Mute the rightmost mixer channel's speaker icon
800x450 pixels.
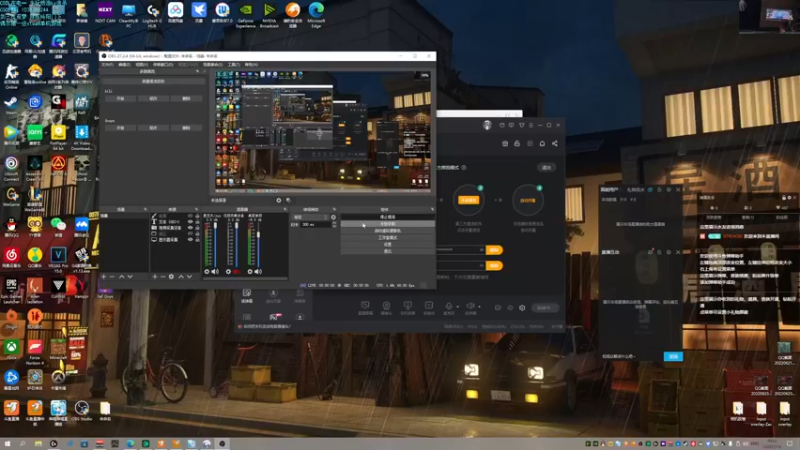258,272
